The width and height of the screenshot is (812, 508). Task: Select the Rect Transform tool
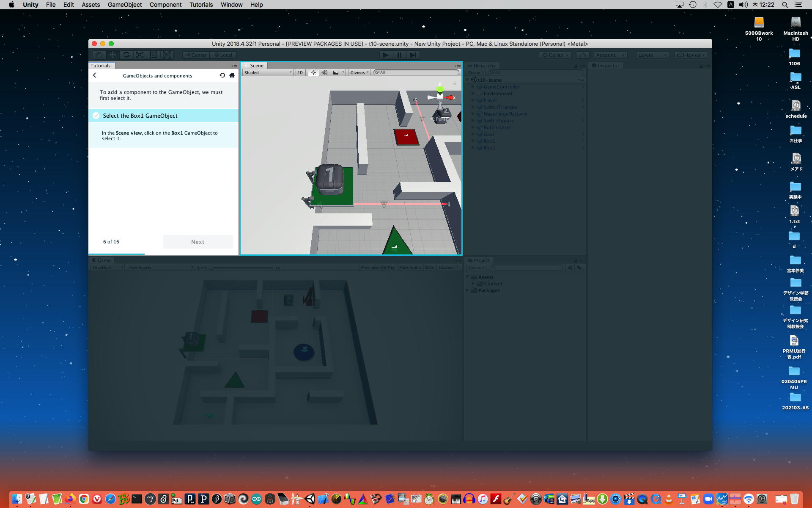coord(153,55)
